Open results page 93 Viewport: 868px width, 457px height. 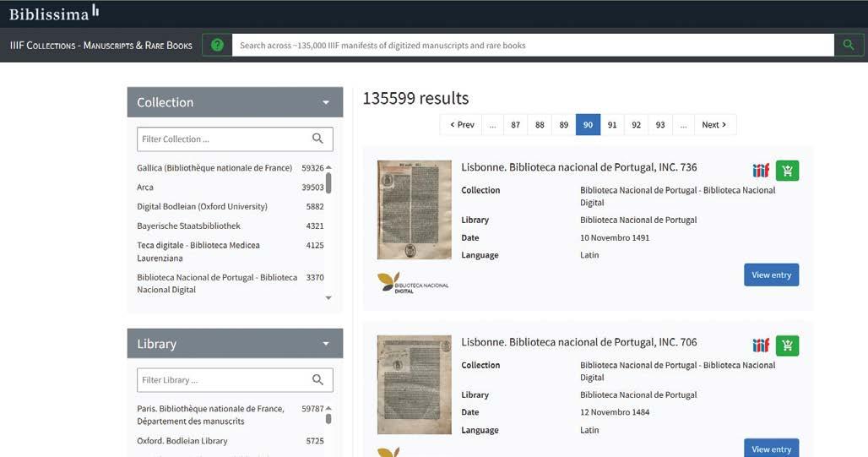[660, 125]
